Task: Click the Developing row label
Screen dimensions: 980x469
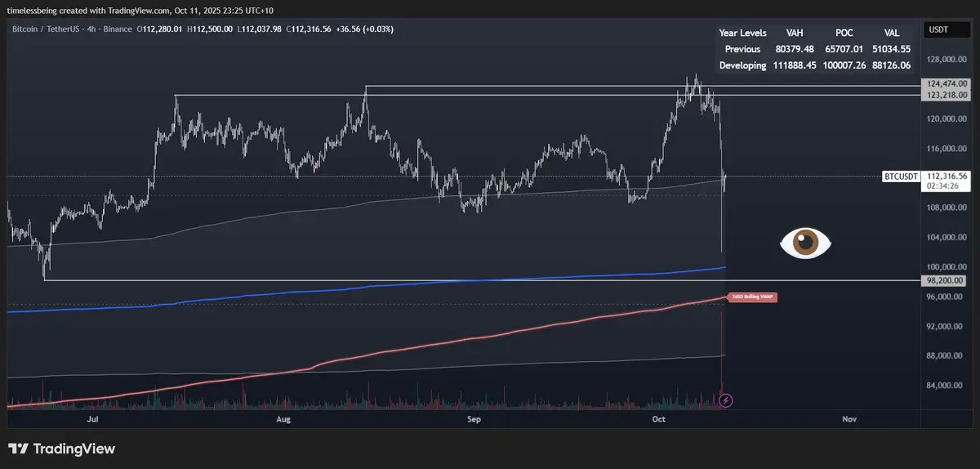Action: point(742,65)
